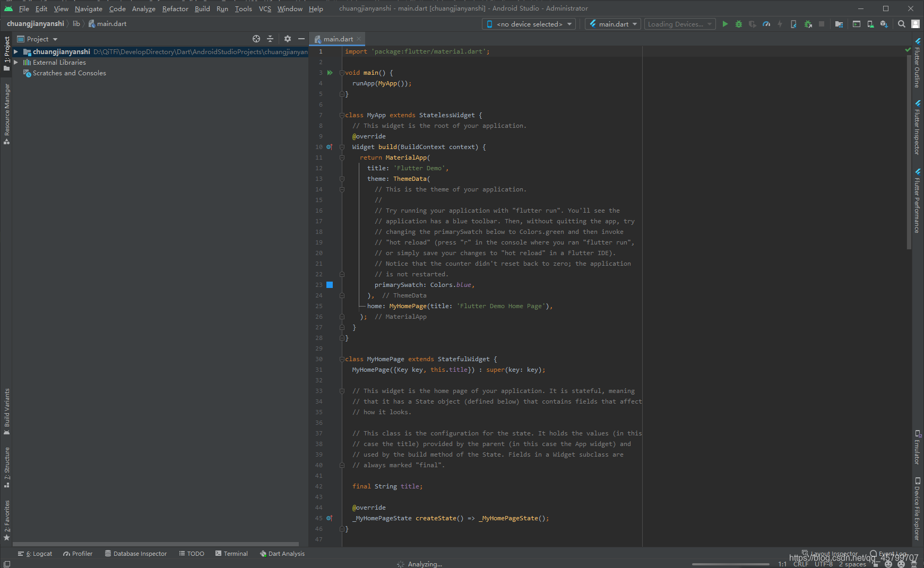Open the '<no device selected>' device dropdown
The width and height of the screenshot is (924, 568).
tap(529, 24)
